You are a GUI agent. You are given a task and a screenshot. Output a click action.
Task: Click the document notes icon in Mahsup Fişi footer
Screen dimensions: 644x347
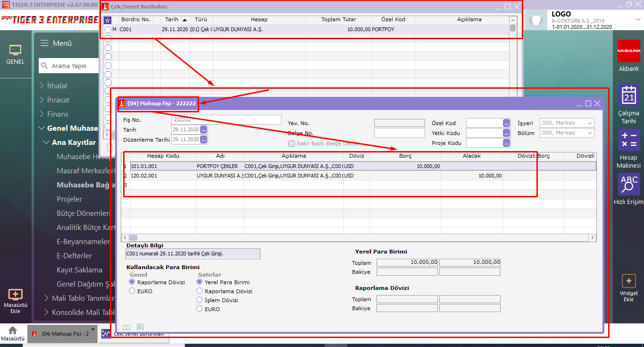140,327
